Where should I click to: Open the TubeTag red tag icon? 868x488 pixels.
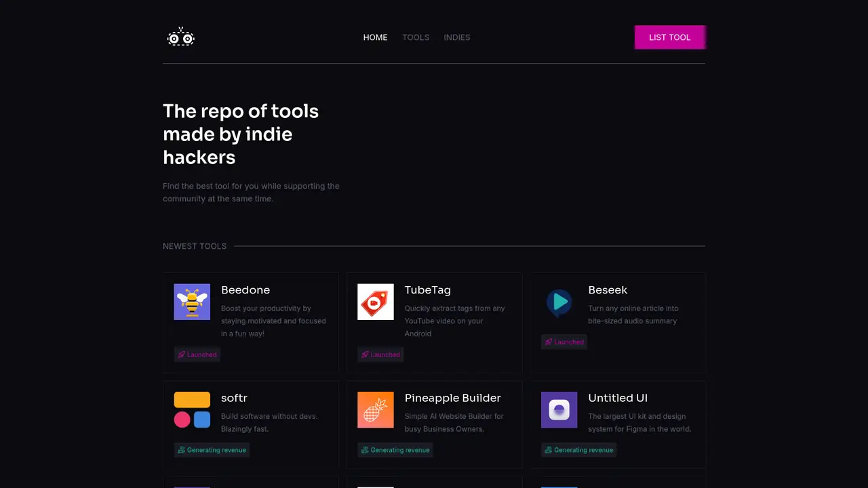pyautogui.click(x=376, y=302)
